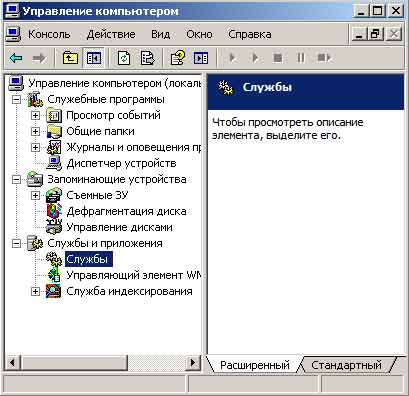Click the Export list toolbar icon
This screenshot has width=409, height=396.
coord(147,58)
